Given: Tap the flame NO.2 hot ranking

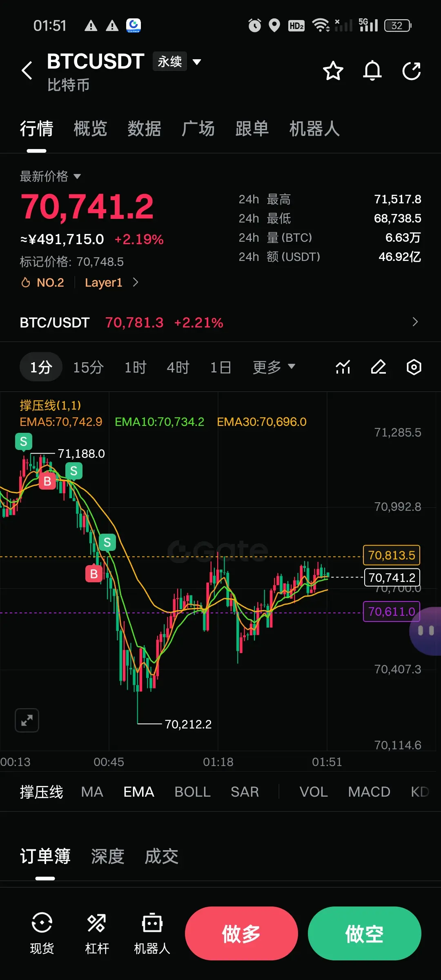Looking at the screenshot, I should pos(42,283).
